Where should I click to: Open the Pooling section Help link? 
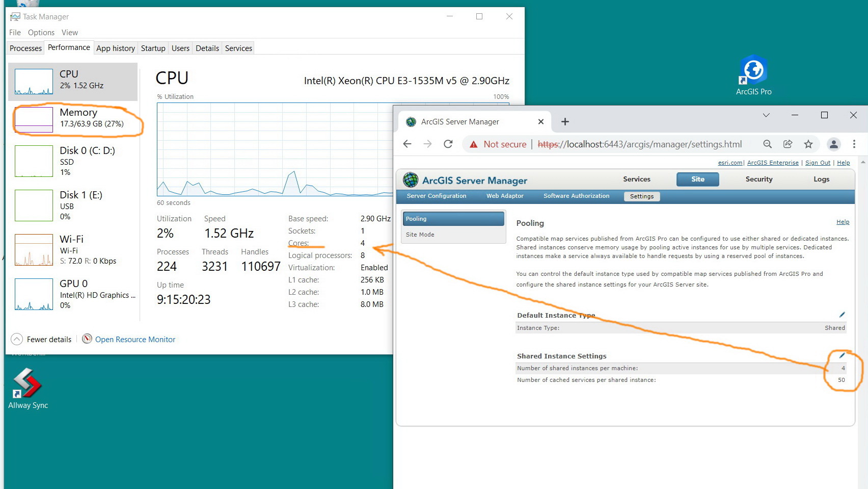[x=843, y=222]
